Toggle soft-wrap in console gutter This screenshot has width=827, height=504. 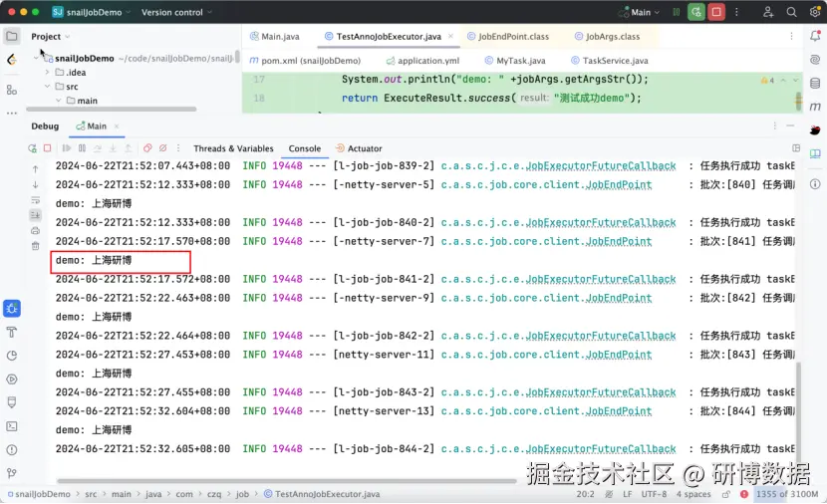[x=35, y=200]
